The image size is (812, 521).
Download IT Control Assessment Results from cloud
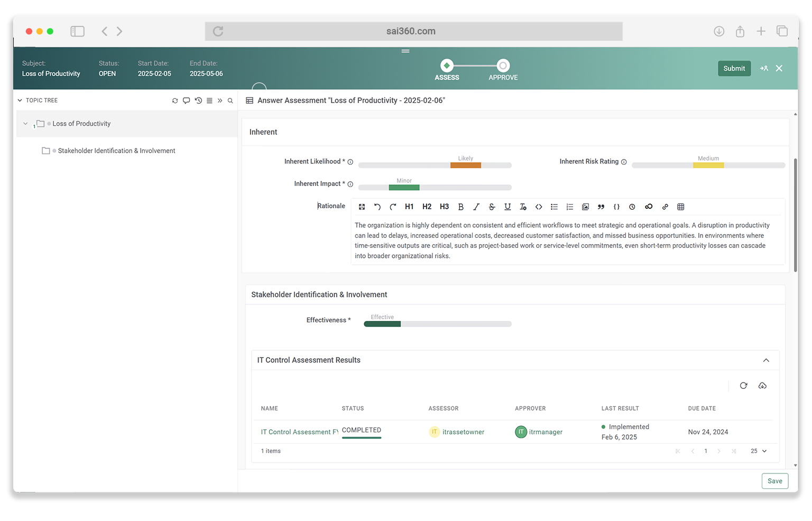coord(762,386)
